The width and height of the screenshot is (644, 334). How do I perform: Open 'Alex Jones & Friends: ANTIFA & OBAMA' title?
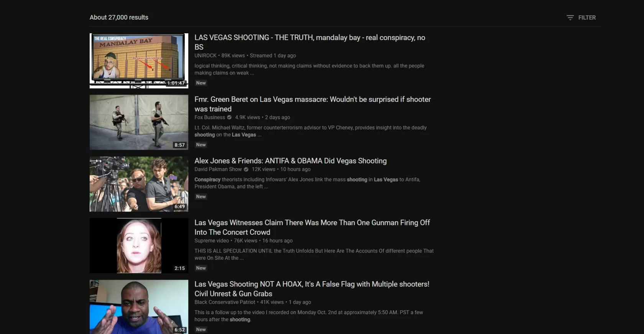[291, 161]
